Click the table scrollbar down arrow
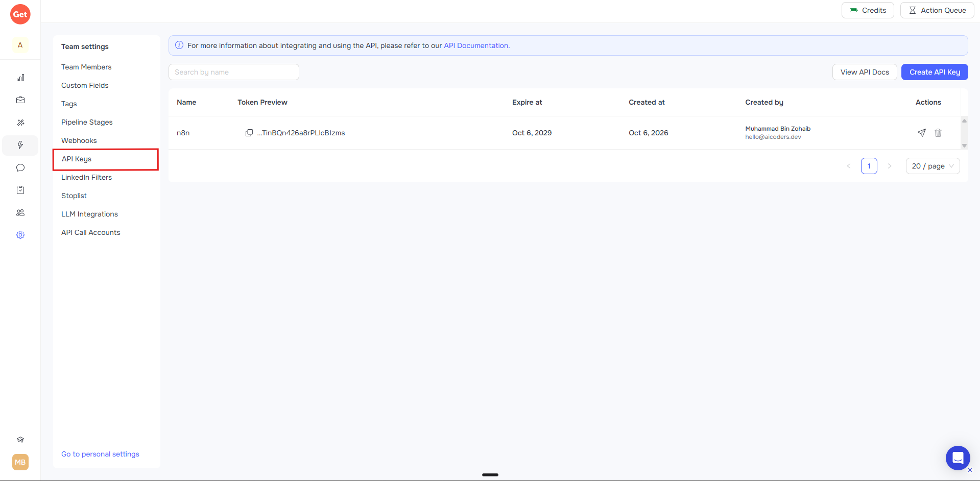This screenshot has height=481, width=980. tap(964, 146)
